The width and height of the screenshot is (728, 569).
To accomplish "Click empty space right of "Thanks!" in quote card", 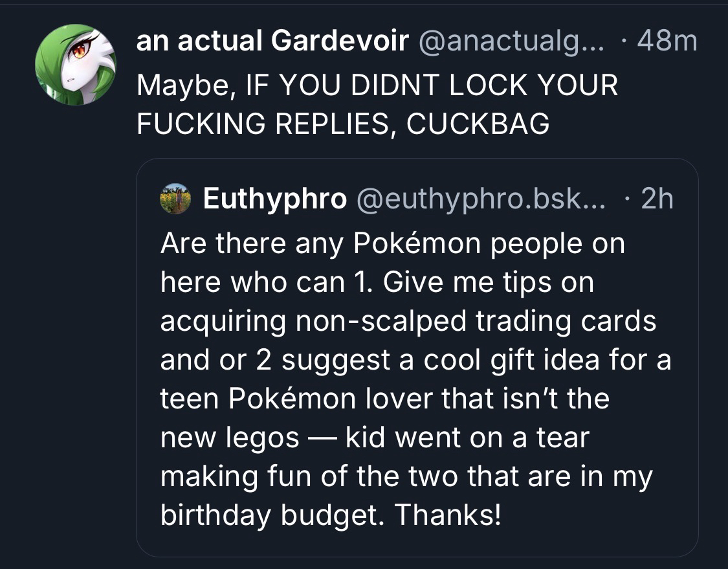I will coord(595,515).
